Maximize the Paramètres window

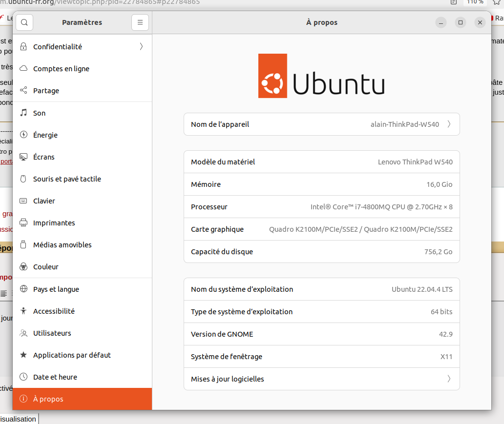tap(460, 22)
